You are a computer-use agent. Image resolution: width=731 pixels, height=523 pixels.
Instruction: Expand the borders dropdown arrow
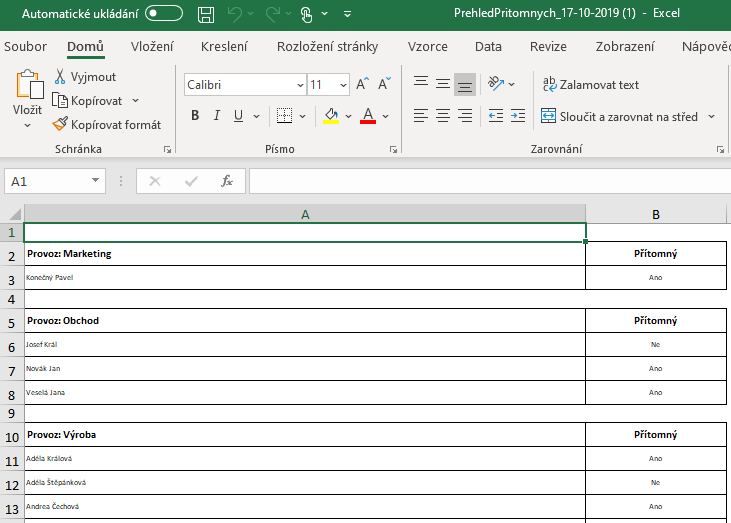(x=303, y=116)
